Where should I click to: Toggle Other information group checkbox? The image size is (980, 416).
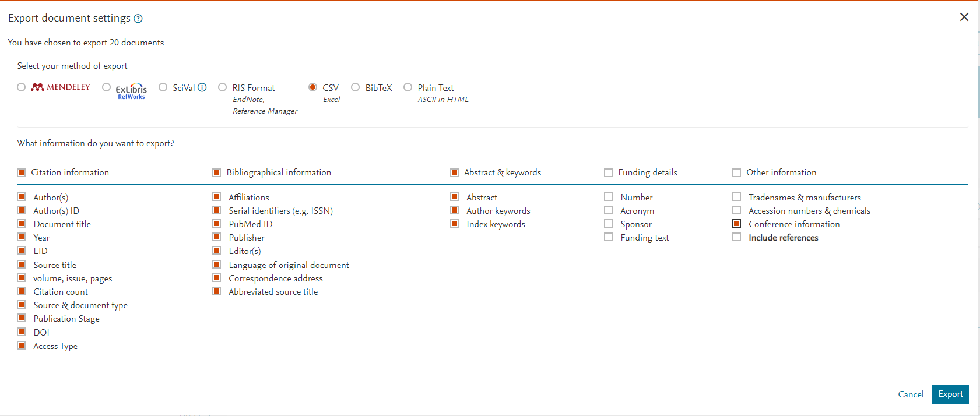tap(737, 172)
